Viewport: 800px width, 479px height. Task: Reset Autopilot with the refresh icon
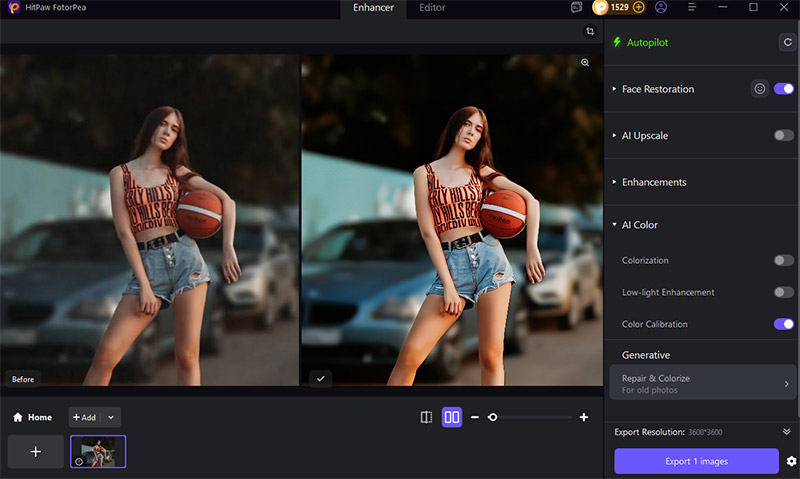tap(787, 42)
